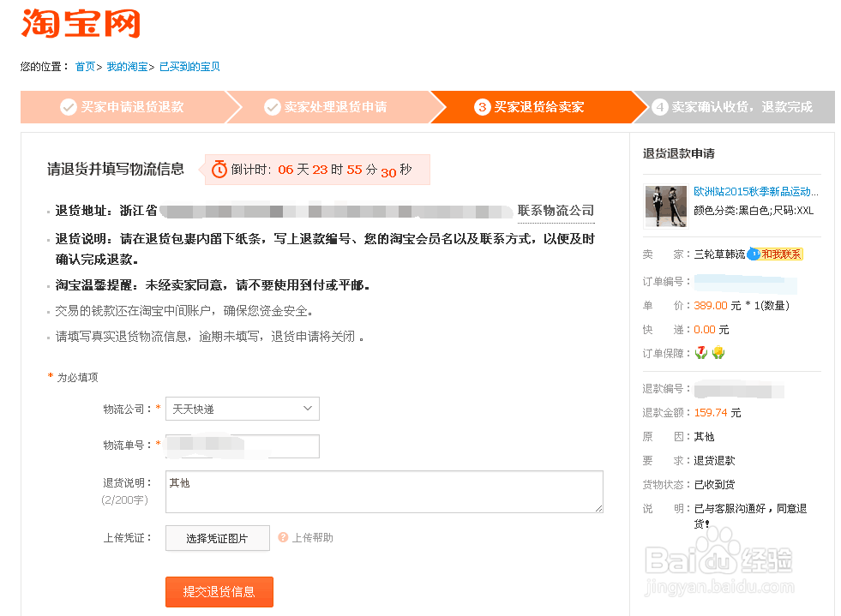Go to 首页 breadcrumb link
841x616 pixels.
pyautogui.click(x=85, y=67)
